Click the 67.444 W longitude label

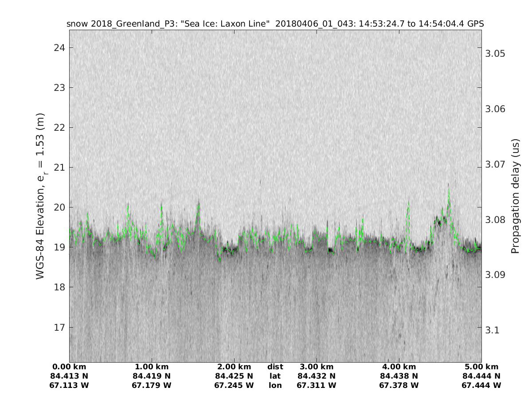pyautogui.click(x=481, y=386)
